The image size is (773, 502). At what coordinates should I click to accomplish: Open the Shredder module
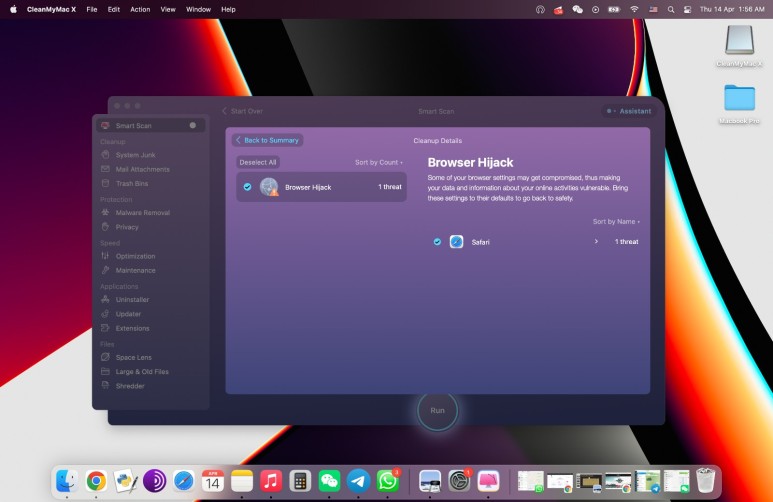130,386
